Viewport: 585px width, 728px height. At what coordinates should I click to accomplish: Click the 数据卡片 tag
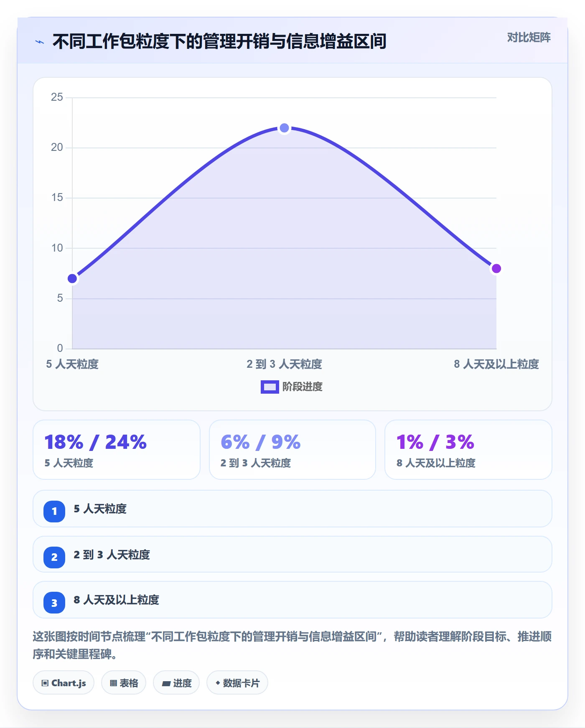click(237, 683)
